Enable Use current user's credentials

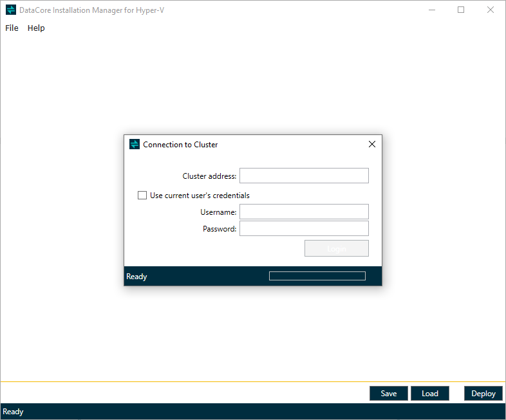[142, 196]
